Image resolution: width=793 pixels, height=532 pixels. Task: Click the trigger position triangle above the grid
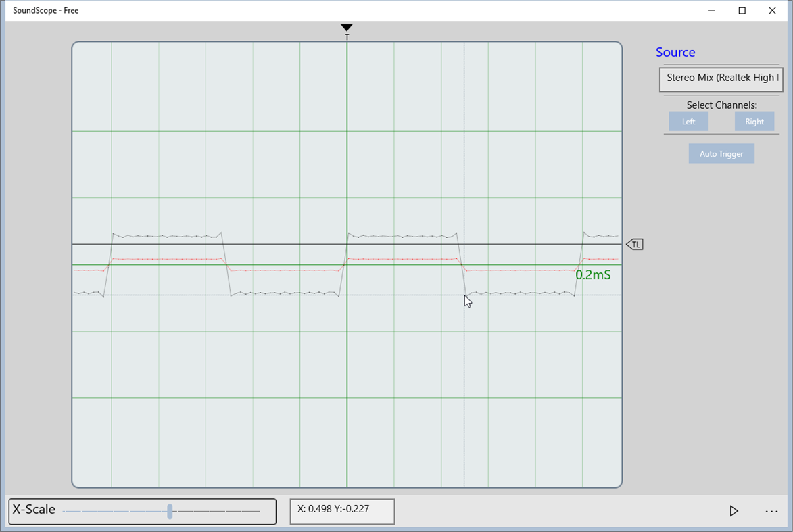347,28
